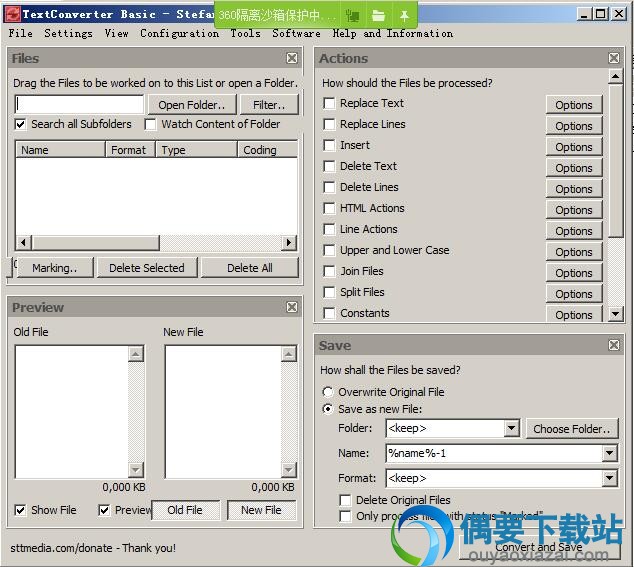
Task: Open Help and Information menu
Action: click(x=393, y=33)
